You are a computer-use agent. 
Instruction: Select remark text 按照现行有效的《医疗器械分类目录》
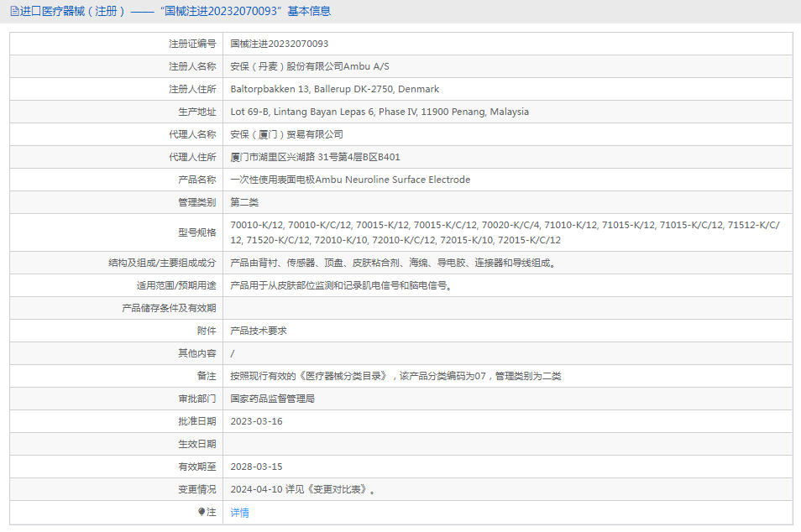[396, 376]
